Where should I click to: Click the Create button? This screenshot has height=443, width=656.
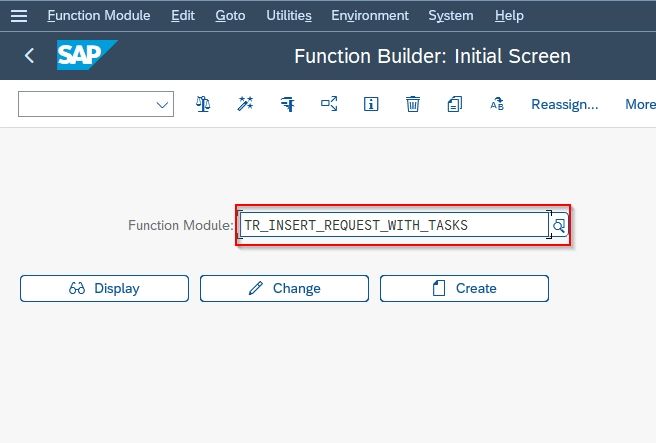[464, 288]
